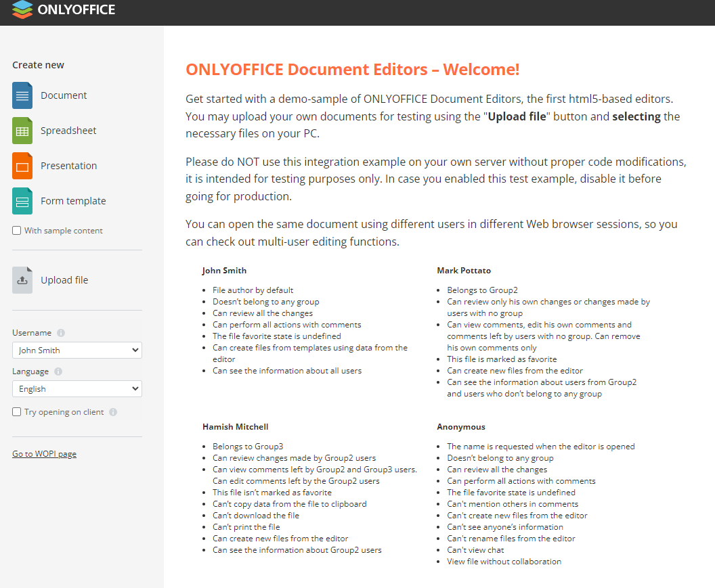Screen dimensions: 715x588
Task: Click 'Can't mention others in comments'
Action: [513, 504]
